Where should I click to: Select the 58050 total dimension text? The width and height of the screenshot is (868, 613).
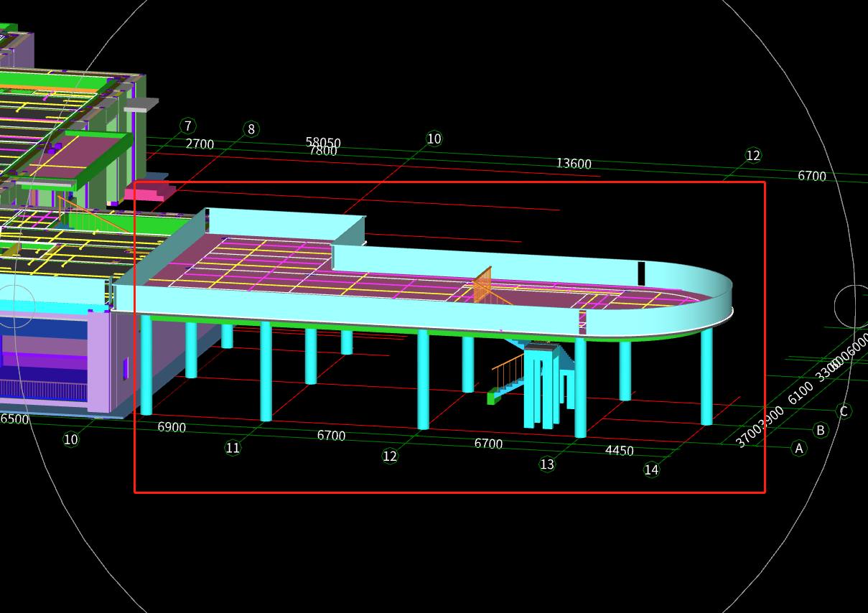pos(323,142)
